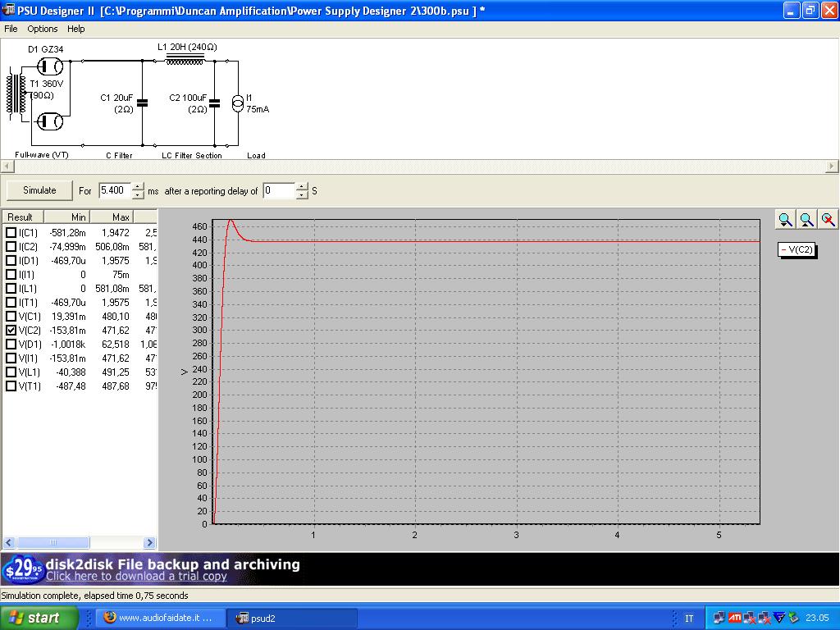Click the Result column header
The height and width of the screenshot is (630, 840).
click(23, 217)
